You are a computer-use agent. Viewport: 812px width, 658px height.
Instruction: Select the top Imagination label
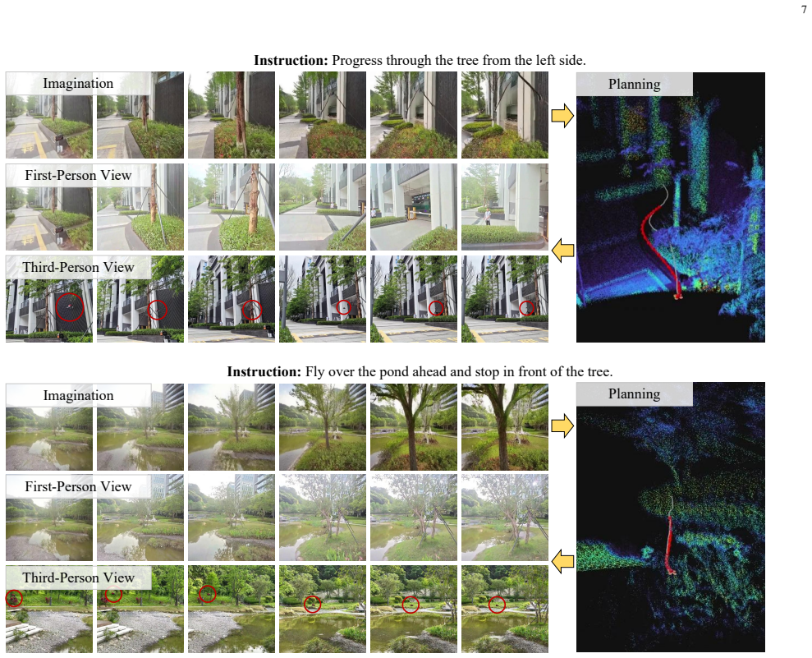pos(78,84)
